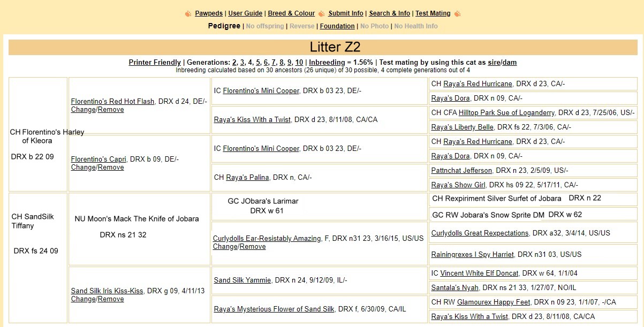Viewport: 644px width, 327px height.
Task: Open Raya's Show Girl pedigree
Action: coord(458,185)
